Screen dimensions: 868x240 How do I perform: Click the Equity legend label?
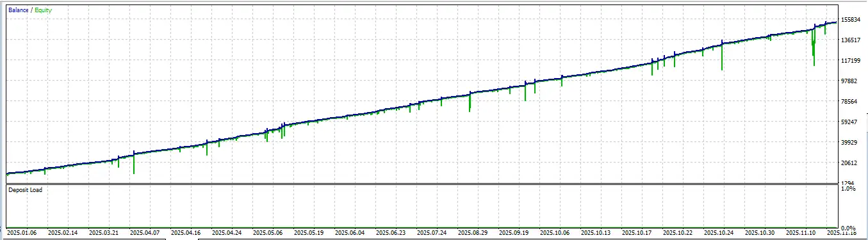tap(43, 10)
